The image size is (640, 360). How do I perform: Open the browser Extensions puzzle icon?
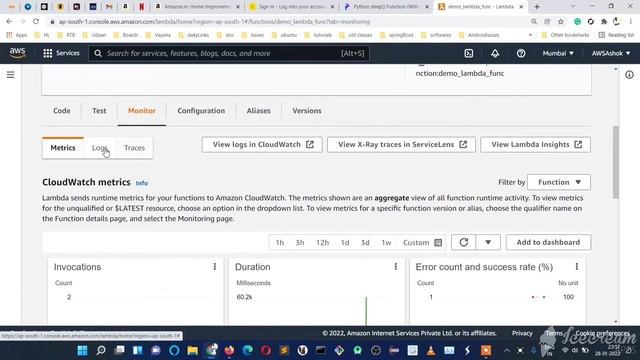tap(604, 21)
